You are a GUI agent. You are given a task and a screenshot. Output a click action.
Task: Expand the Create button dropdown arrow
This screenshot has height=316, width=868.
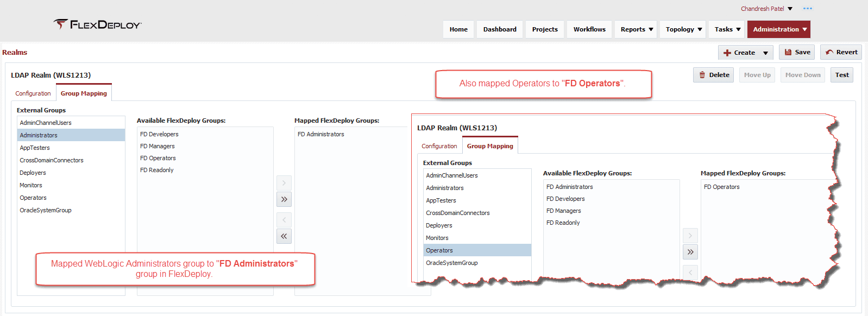[x=765, y=53]
